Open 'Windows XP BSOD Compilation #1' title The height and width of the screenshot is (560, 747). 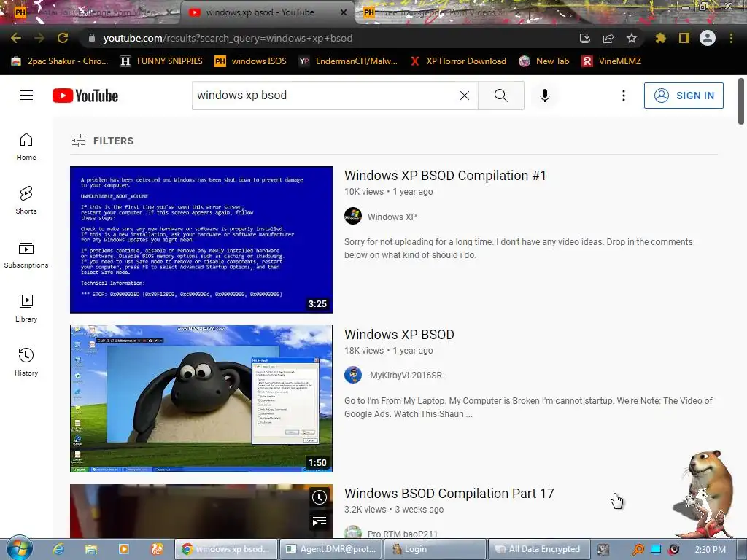[445, 175]
